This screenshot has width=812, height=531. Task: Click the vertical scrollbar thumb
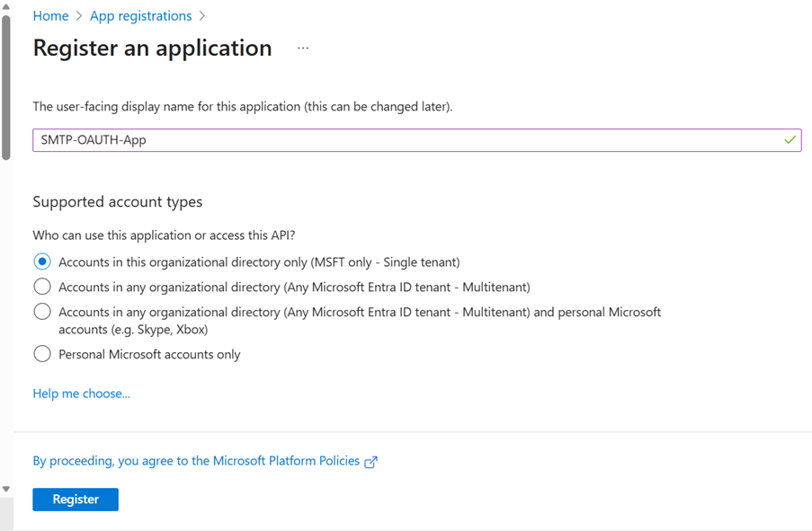[6, 88]
